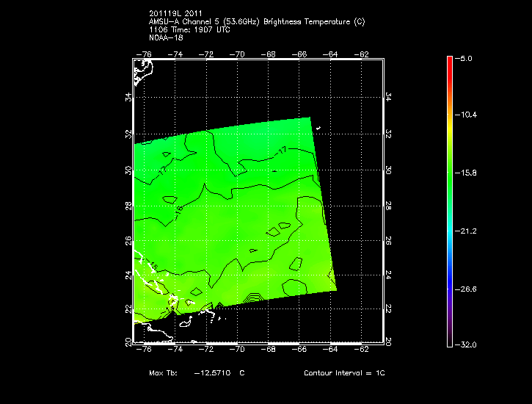Click the -21.2 color bar tick label
Viewport: 532px width, 404px height.
pos(469,231)
